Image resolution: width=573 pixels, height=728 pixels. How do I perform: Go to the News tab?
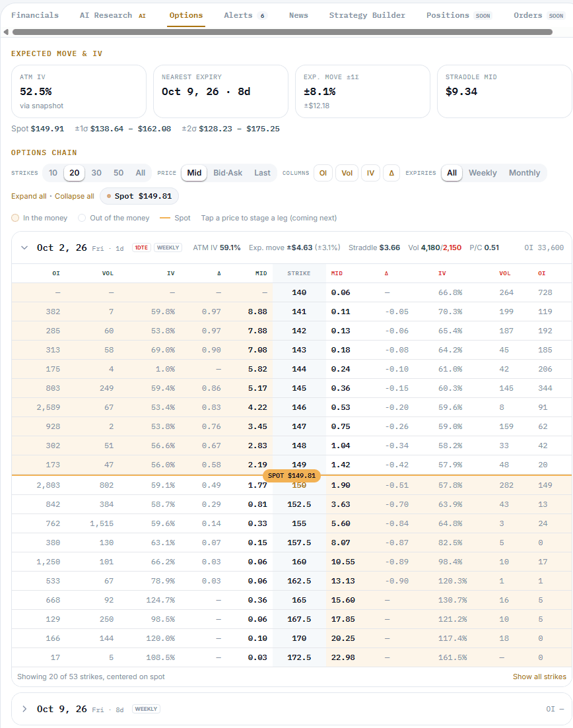click(x=298, y=15)
